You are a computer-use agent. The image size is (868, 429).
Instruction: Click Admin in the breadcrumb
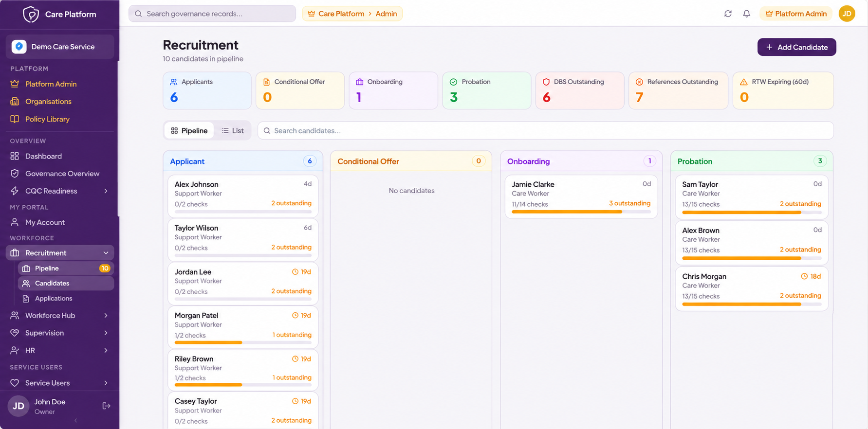click(386, 14)
